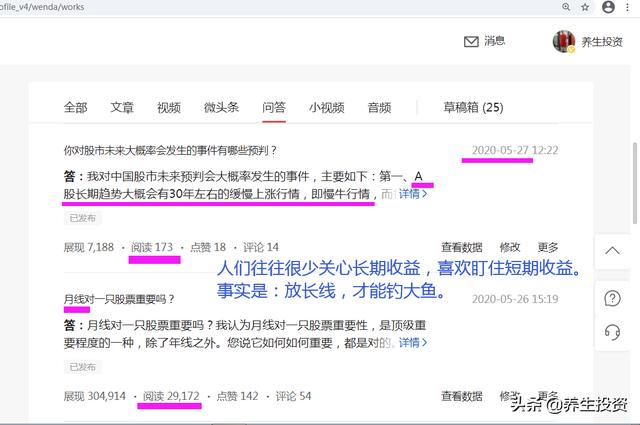Expand 详情 for the stock prediction answer
Screen dimensions: 640x425
pos(413,194)
